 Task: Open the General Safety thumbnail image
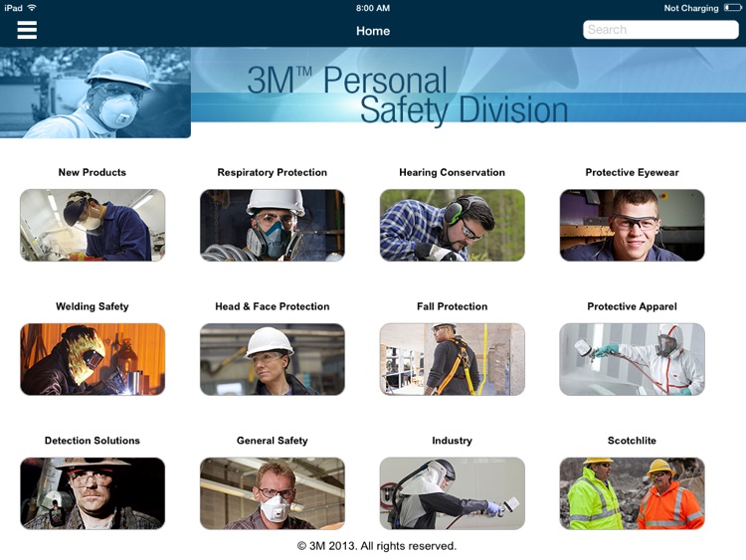273,493
